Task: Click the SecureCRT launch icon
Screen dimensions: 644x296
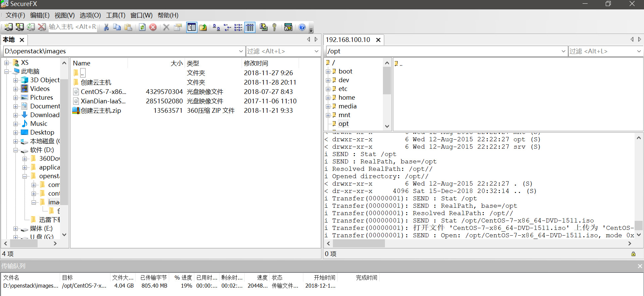Action: point(263,27)
